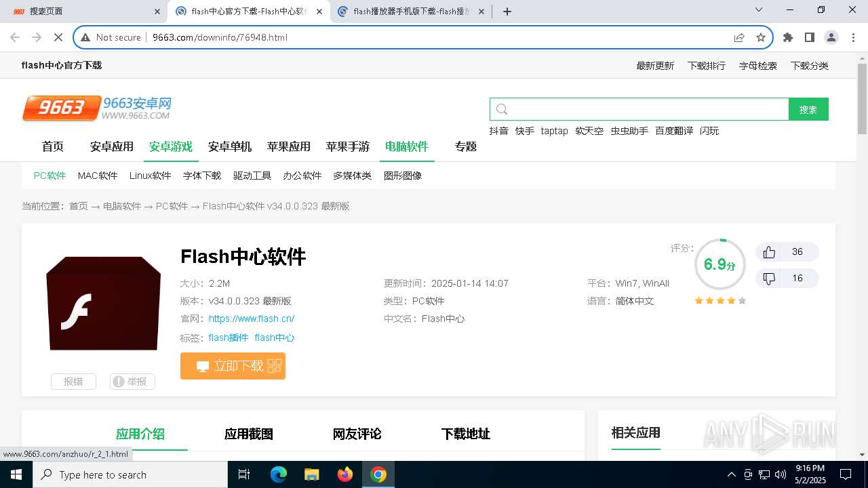868x488 pixels.
Task: Switch to the 网友评论 section tab
Action: coord(357,434)
